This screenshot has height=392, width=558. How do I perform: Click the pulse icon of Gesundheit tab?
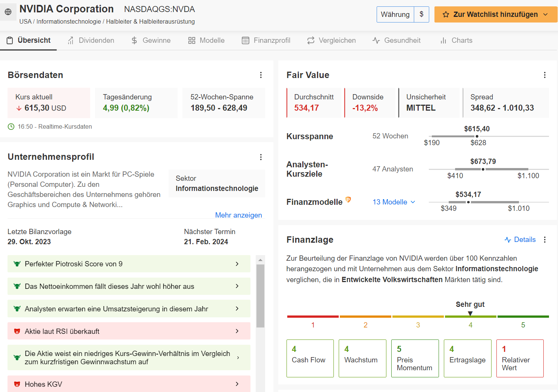coord(376,41)
